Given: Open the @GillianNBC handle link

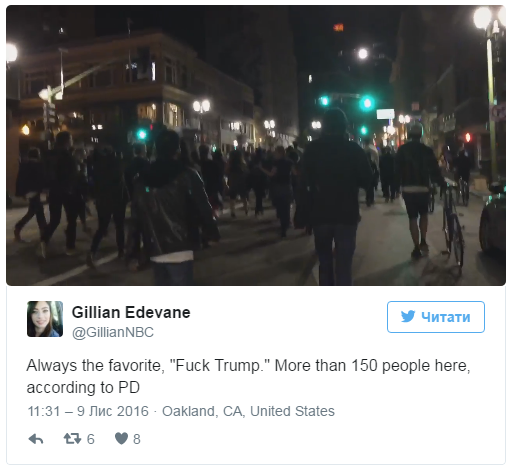Looking at the screenshot, I should tap(113, 332).
